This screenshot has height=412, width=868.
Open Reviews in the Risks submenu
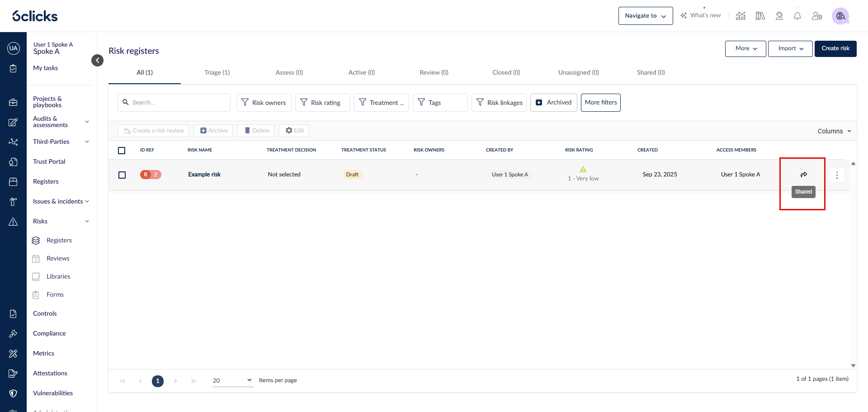(x=58, y=258)
